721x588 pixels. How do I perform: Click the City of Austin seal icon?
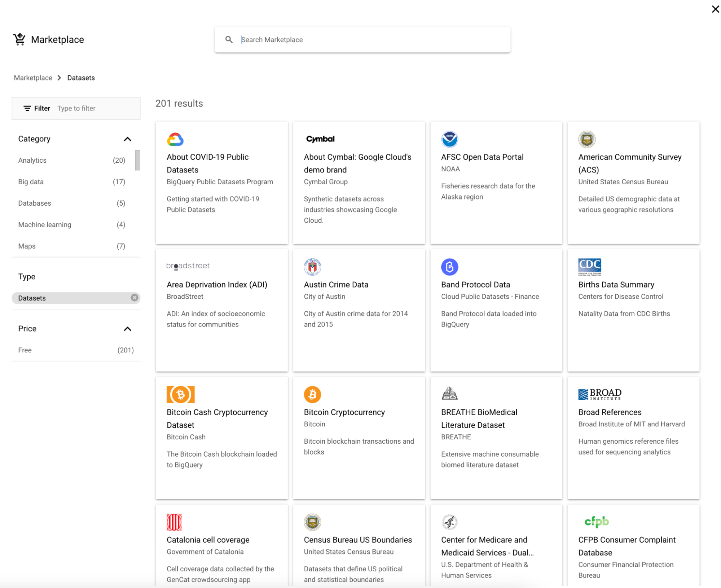(x=312, y=267)
